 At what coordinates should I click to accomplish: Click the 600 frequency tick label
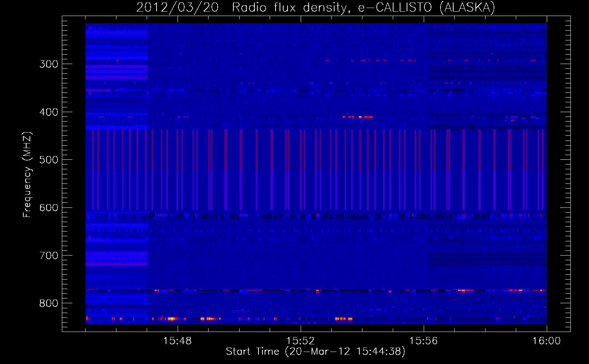49,208
